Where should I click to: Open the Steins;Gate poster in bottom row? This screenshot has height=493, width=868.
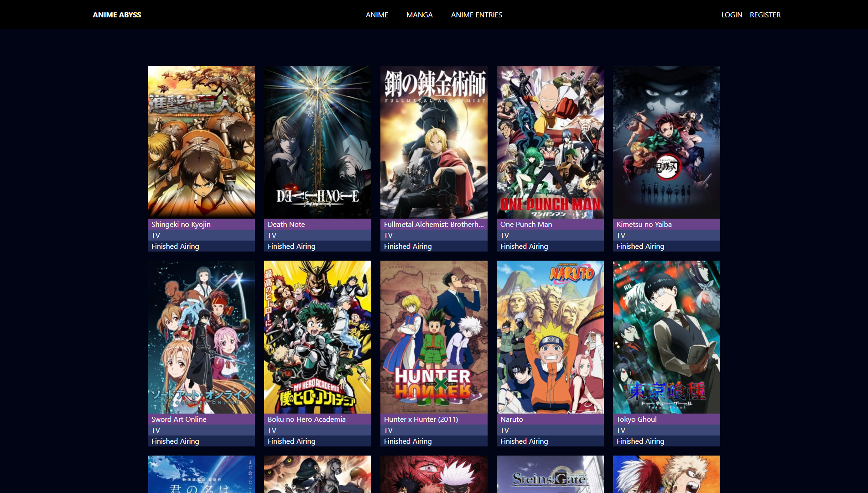pyautogui.click(x=550, y=474)
